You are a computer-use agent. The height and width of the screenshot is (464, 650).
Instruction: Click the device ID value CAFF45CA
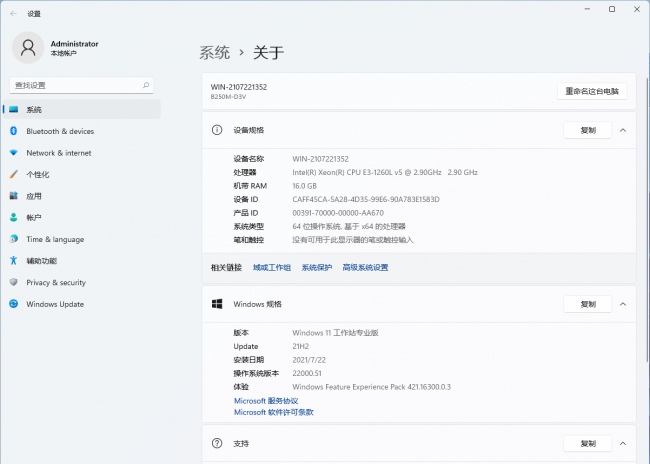366,199
